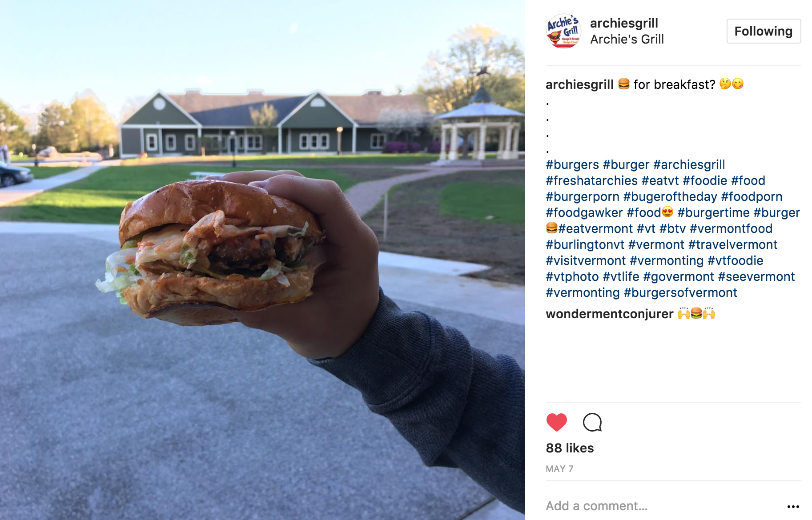
Task: Click the red heart like icon
Action: coord(556,422)
